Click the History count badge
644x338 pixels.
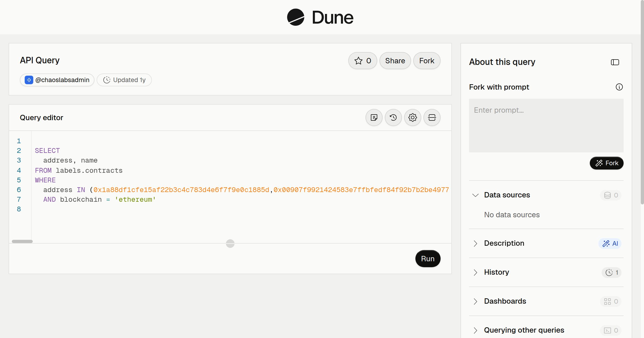[612, 273]
